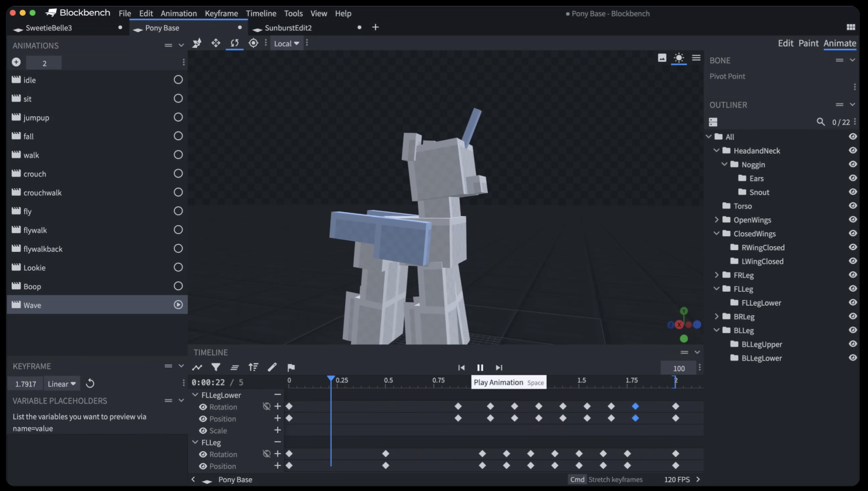Image resolution: width=868 pixels, height=491 pixels.
Task: Select the Move tool in toolbar
Action: click(x=216, y=43)
